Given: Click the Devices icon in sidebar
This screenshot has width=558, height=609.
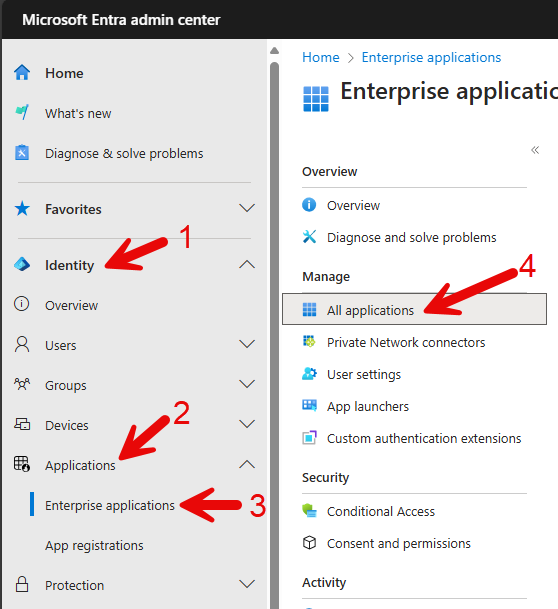Looking at the screenshot, I should click(x=22, y=424).
